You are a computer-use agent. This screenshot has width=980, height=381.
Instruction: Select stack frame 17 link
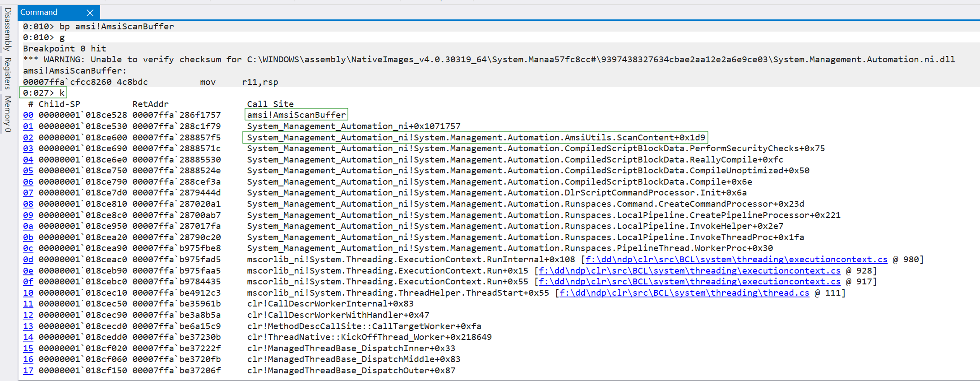(28, 371)
